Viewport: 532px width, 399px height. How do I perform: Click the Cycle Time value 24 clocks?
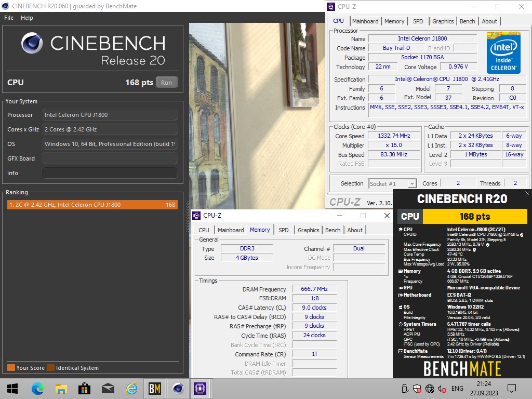point(314,335)
